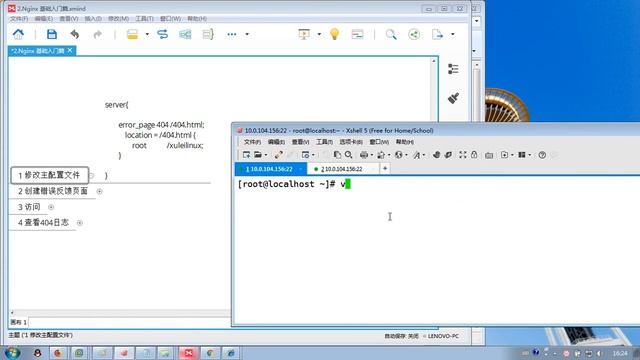Screen dimensions: 640x360
Task: Save the mind map with the floppy icon
Action: 52,34
